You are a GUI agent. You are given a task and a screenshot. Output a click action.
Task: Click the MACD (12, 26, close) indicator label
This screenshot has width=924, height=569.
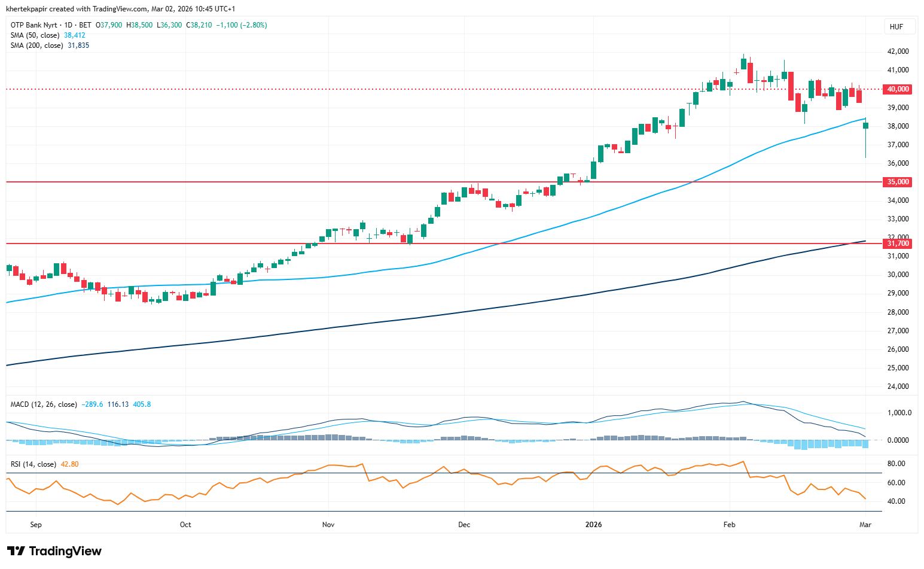click(x=44, y=404)
